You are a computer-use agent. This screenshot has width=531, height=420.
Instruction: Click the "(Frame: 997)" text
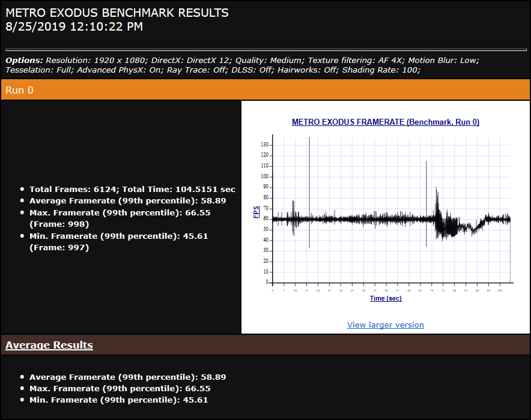click(59, 248)
